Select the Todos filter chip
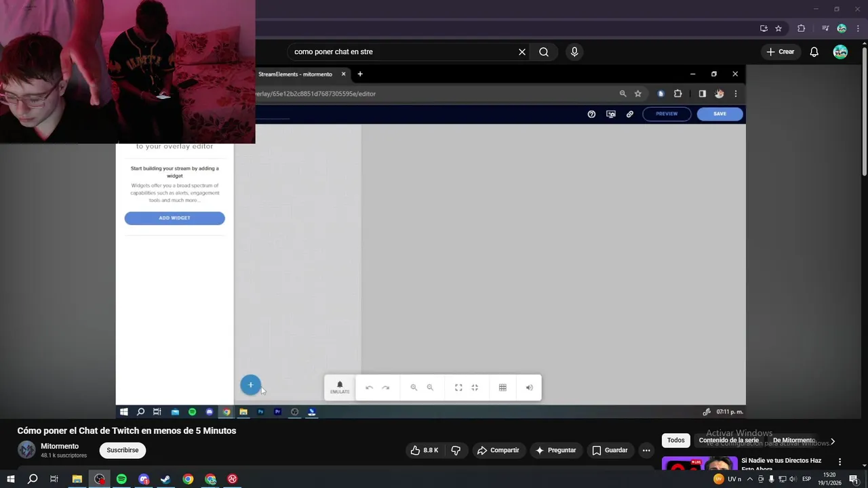 676,440
